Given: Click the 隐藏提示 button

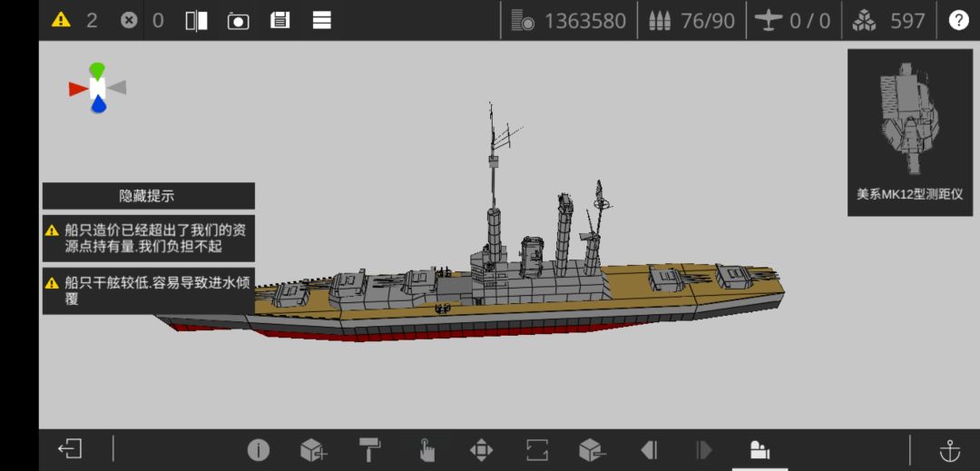Looking at the screenshot, I should tap(149, 195).
